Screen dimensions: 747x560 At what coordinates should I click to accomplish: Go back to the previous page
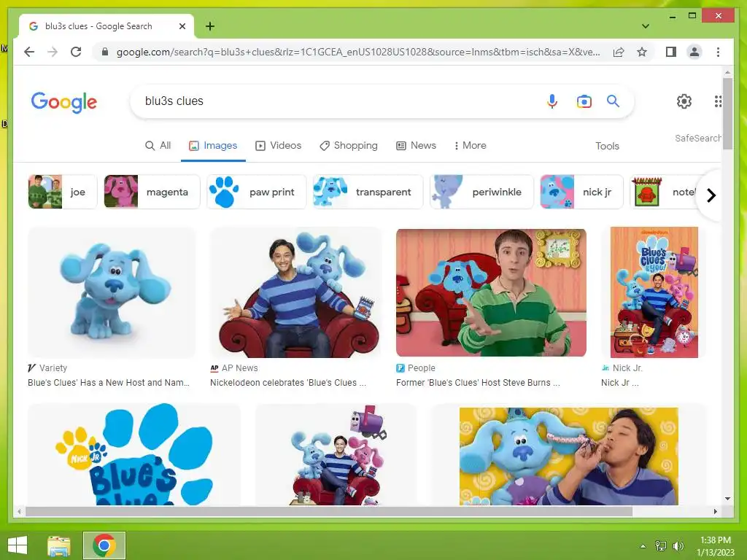(x=29, y=52)
